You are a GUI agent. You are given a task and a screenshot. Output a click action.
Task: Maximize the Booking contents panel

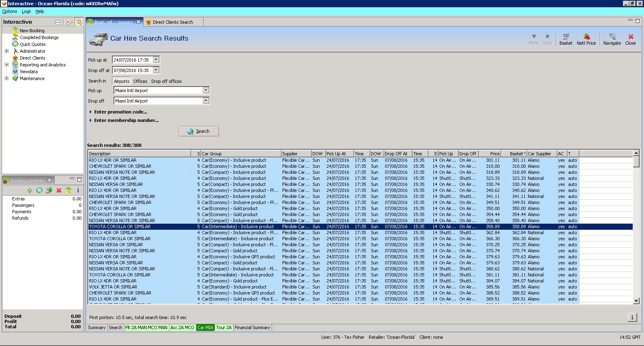(79, 179)
